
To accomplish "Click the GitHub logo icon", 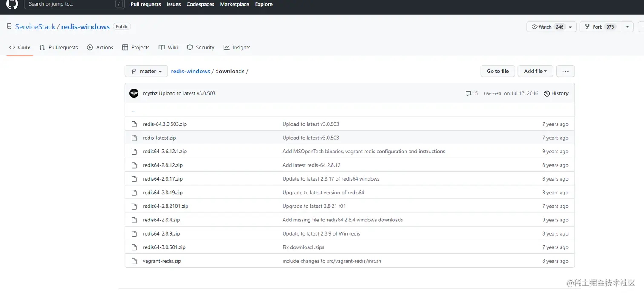I will (x=12, y=4).
